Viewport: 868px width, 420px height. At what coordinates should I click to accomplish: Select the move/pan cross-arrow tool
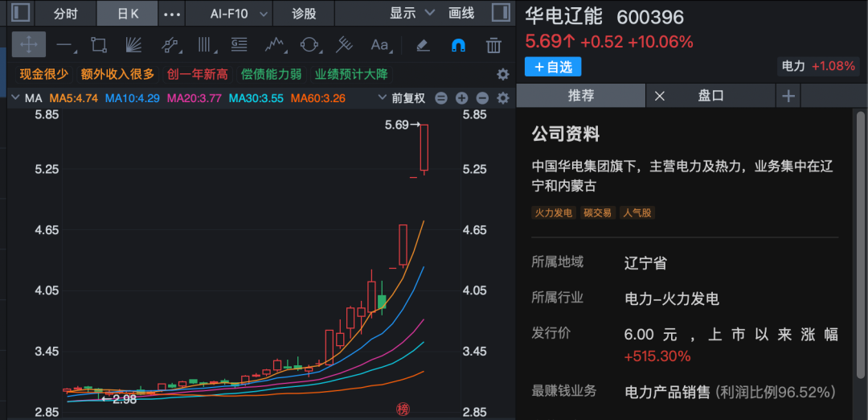29,45
